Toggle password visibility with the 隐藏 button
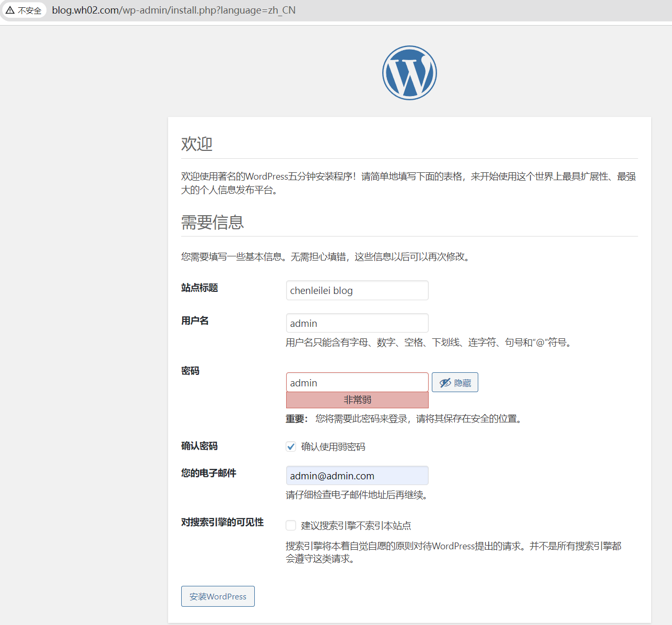The height and width of the screenshot is (625, 672). click(455, 382)
